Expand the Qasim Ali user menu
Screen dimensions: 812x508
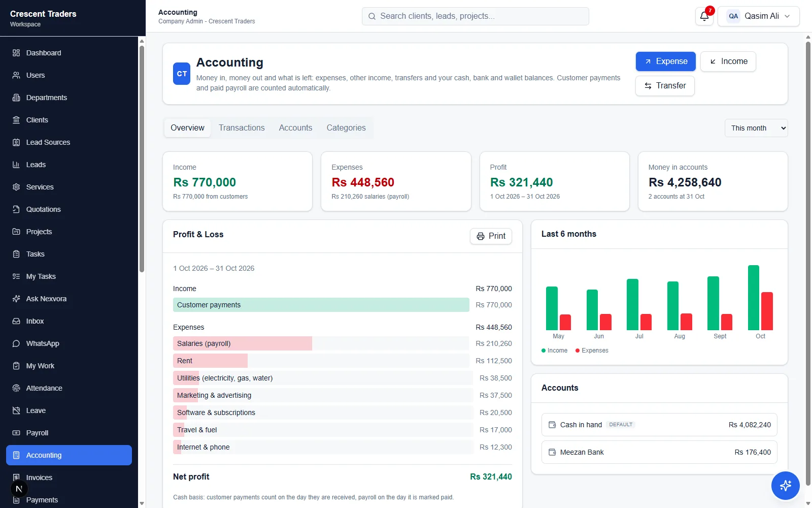click(759, 16)
